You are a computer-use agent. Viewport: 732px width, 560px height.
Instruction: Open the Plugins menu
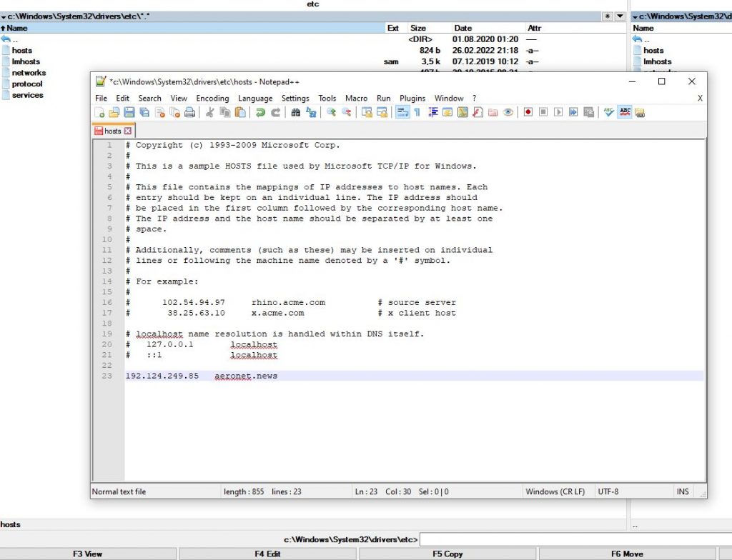pos(412,99)
